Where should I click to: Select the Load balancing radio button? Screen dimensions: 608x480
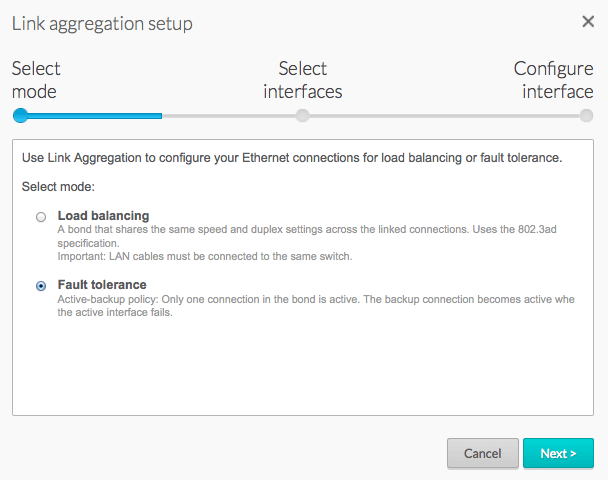[x=41, y=216]
